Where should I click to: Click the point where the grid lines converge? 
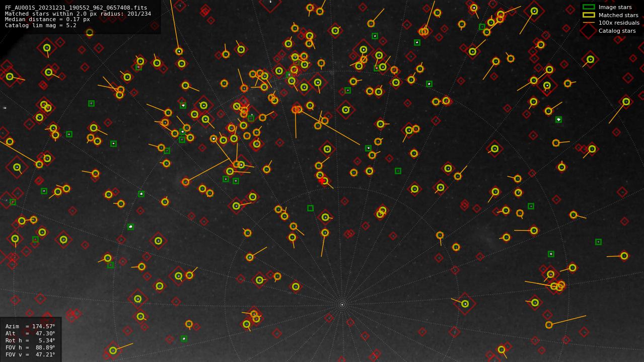click(342, 304)
